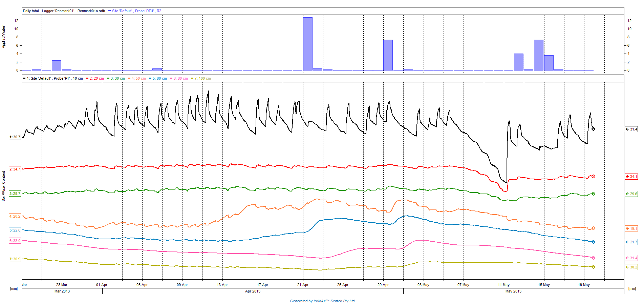Screen dimensions: 644x303
Task: Select the green diamond marker ending 30 cm line
Action: tap(593, 194)
